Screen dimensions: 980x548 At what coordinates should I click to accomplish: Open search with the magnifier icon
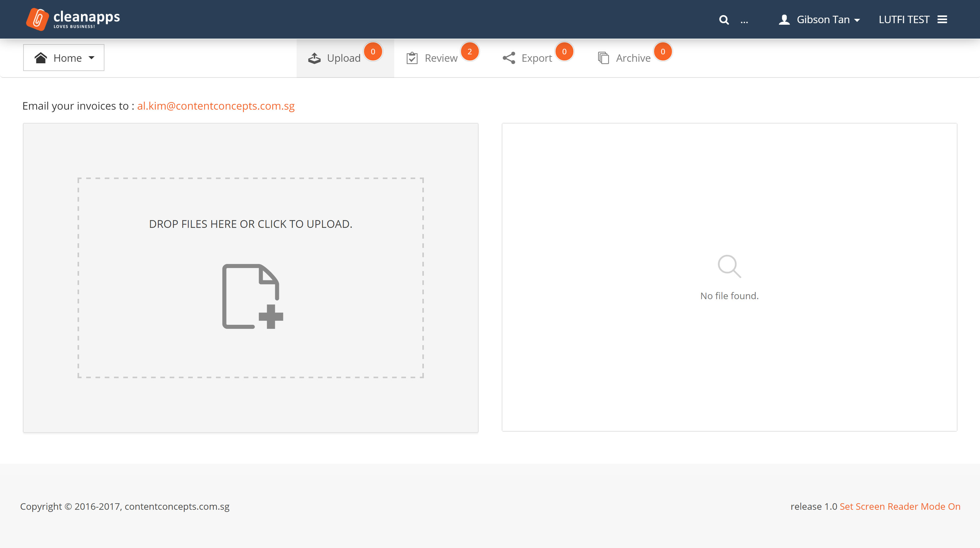point(724,20)
